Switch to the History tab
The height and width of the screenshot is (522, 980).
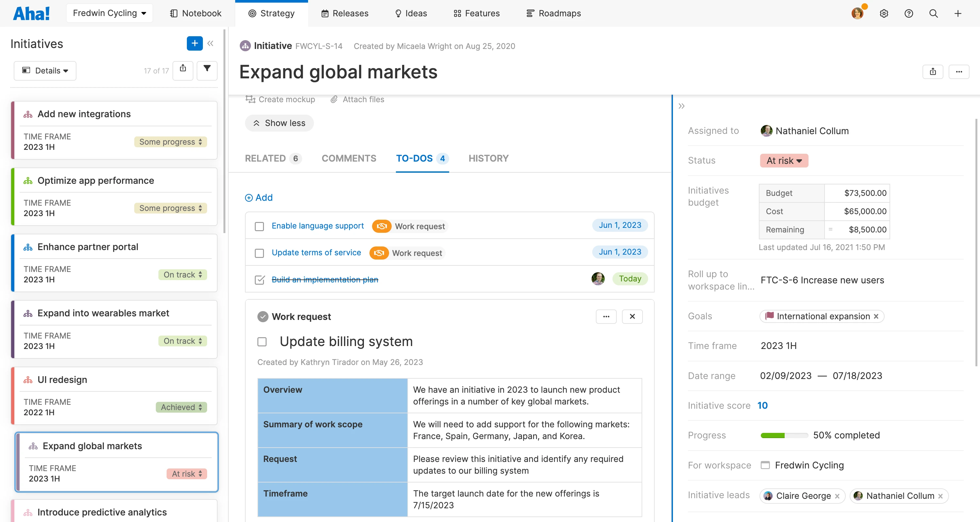pyautogui.click(x=488, y=159)
